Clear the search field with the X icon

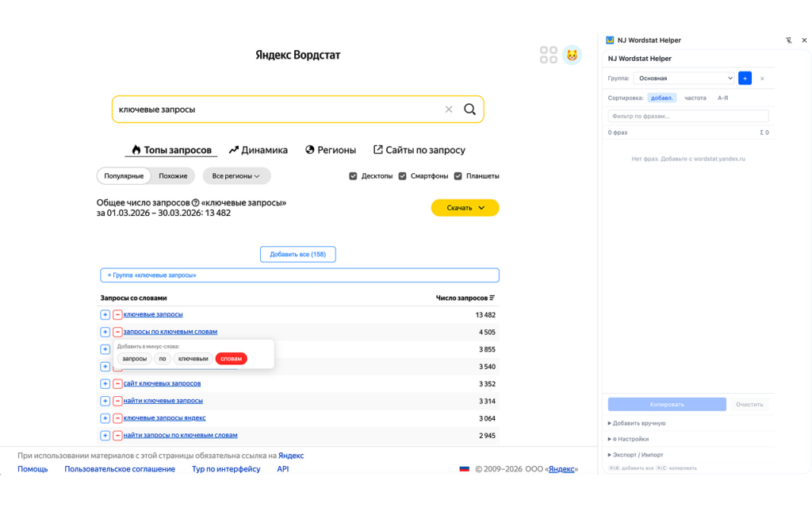click(449, 110)
